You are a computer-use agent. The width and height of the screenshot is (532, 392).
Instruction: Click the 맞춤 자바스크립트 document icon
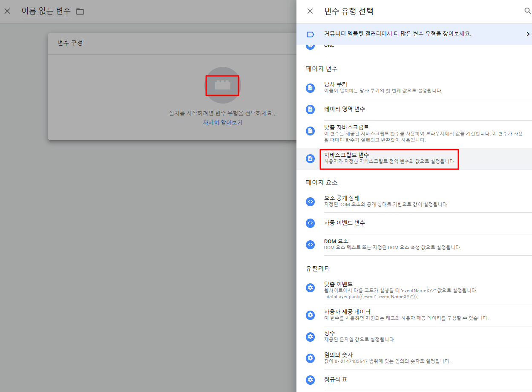[x=310, y=130]
